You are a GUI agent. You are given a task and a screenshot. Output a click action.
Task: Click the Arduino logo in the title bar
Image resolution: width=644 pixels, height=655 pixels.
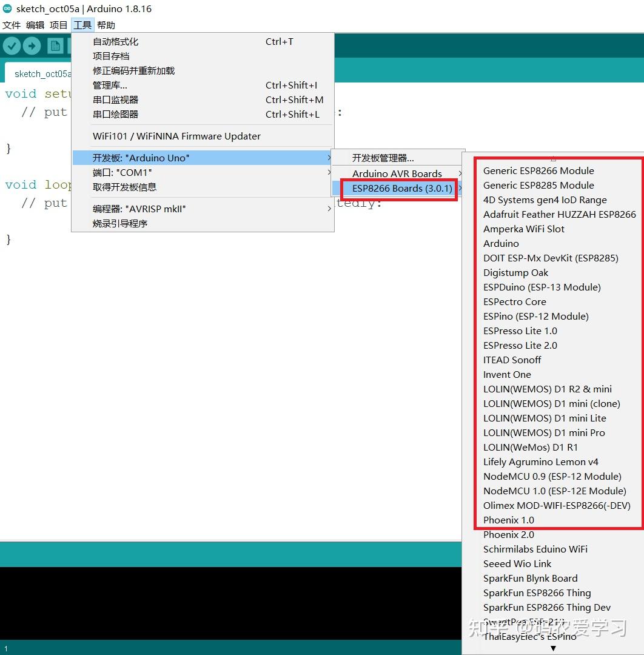click(x=7, y=8)
